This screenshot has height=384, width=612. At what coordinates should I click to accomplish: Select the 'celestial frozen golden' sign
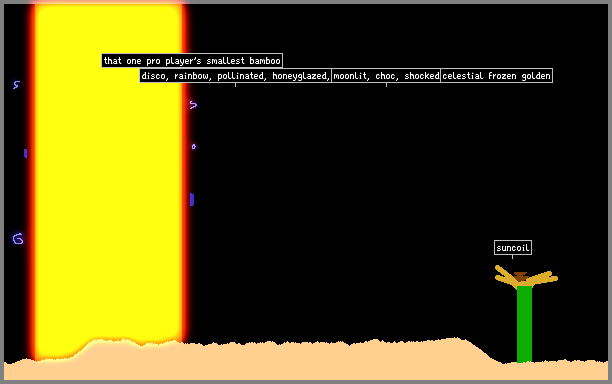496,76
